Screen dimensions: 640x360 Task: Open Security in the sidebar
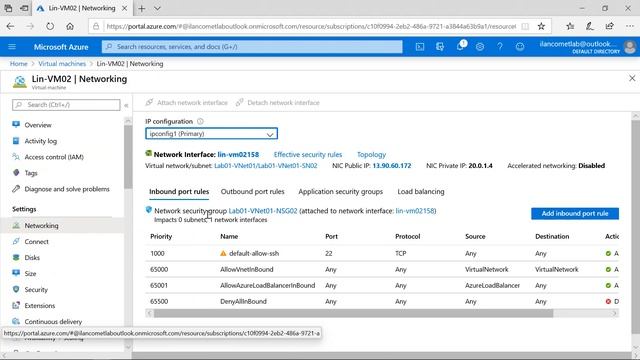[36, 289]
